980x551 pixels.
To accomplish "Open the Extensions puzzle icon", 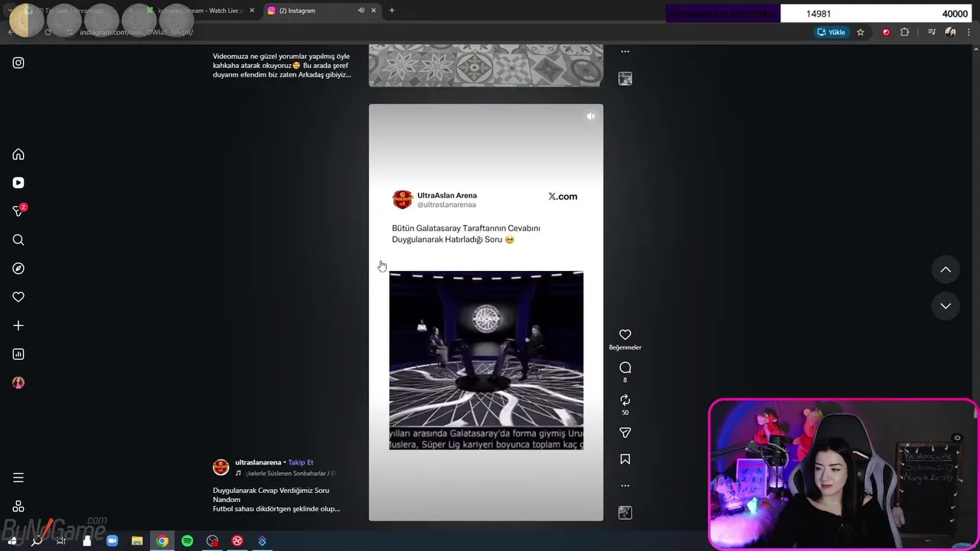I will pos(905,32).
